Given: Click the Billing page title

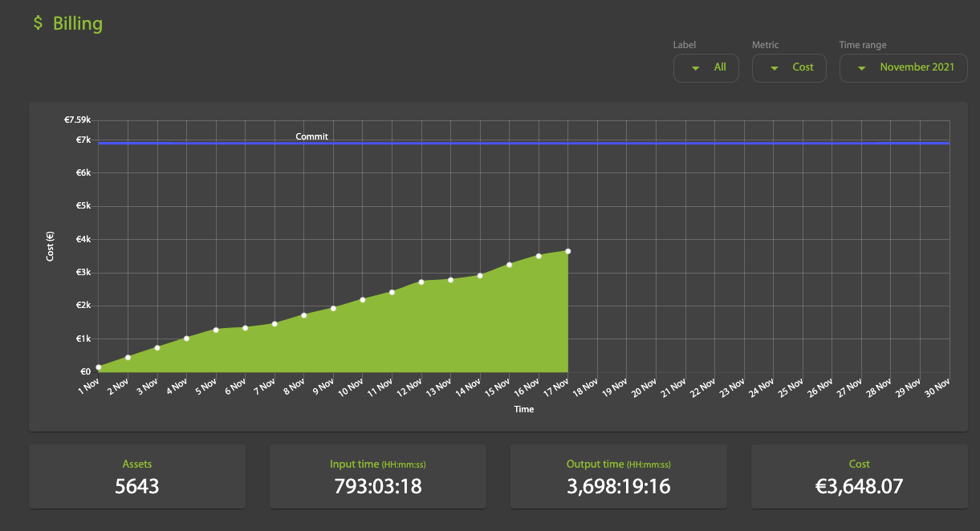Looking at the screenshot, I should coord(78,23).
